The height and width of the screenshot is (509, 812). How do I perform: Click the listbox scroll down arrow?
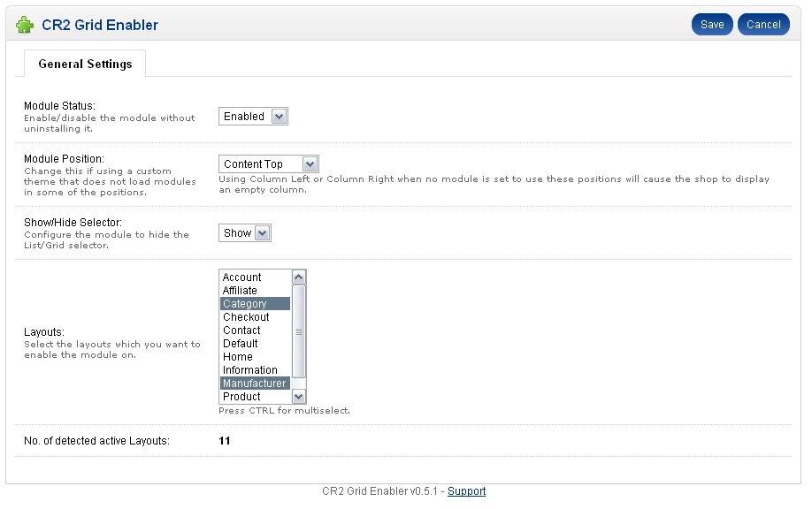pyautogui.click(x=299, y=397)
